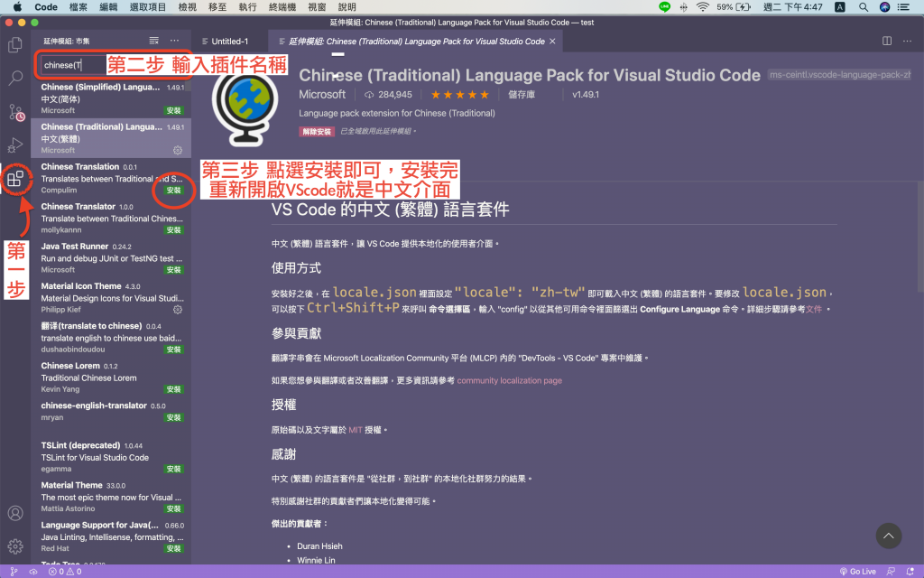Install Chinese (Simplified) Language Pack
The width and height of the screenshot is (924, 578).
pos(174,111)
